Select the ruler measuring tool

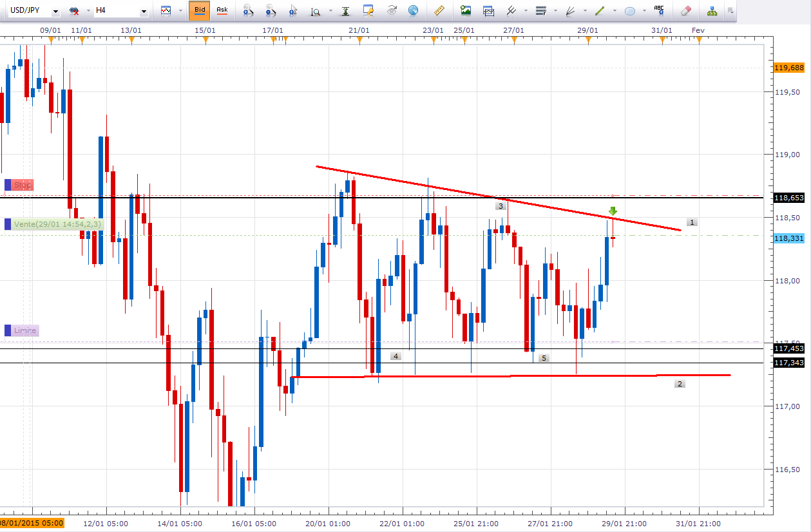point(440,10)
